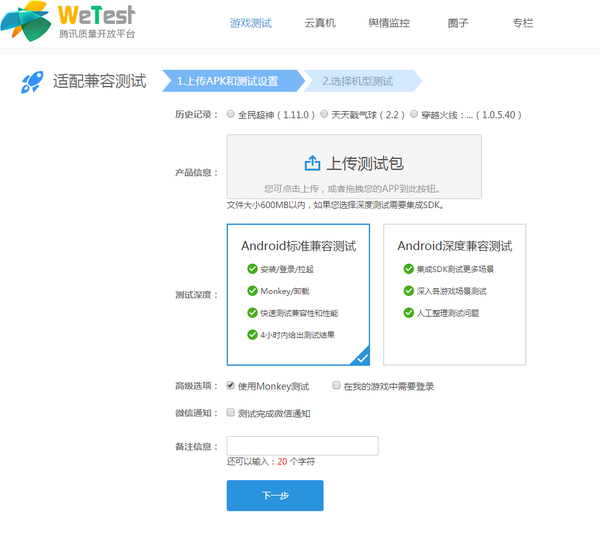Viewport: 600px width, 537px height.
Task: Click the 下一步 button
Action: pyautogui.click(x=275, y=496)
